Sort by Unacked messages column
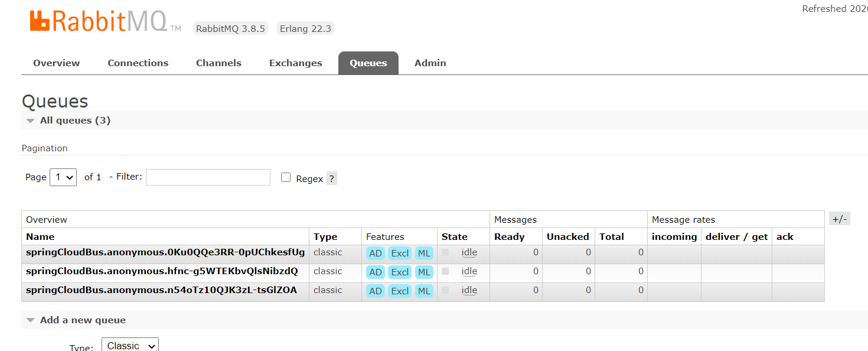 click(568, 237)
